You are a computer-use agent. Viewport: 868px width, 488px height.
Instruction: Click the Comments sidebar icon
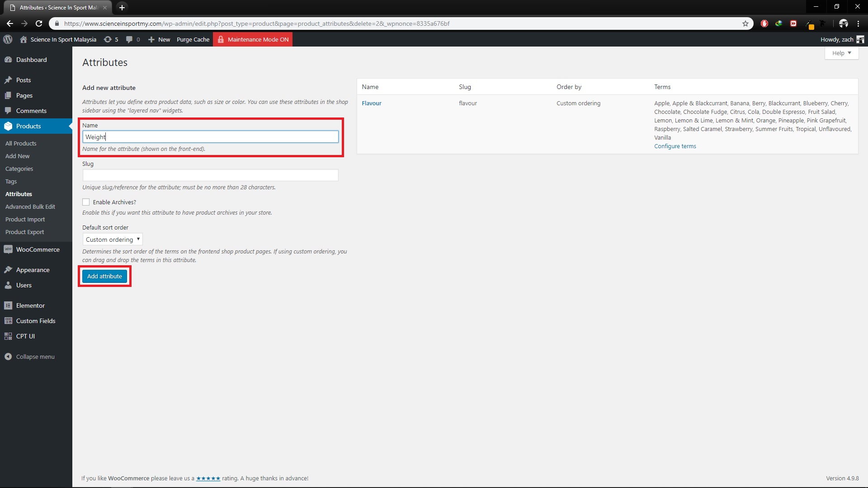click(8, 111)
